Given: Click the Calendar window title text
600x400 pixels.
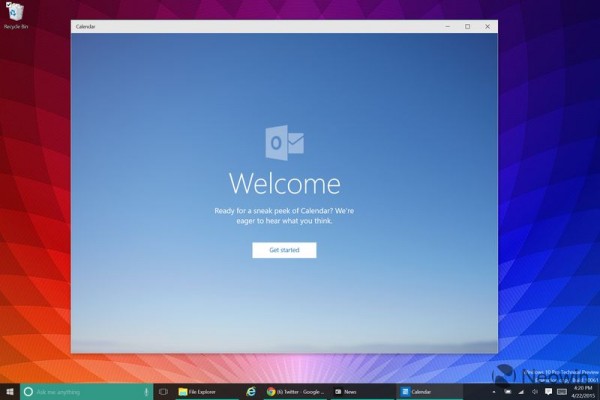Looking at the screenshot, I should (85, 26).
